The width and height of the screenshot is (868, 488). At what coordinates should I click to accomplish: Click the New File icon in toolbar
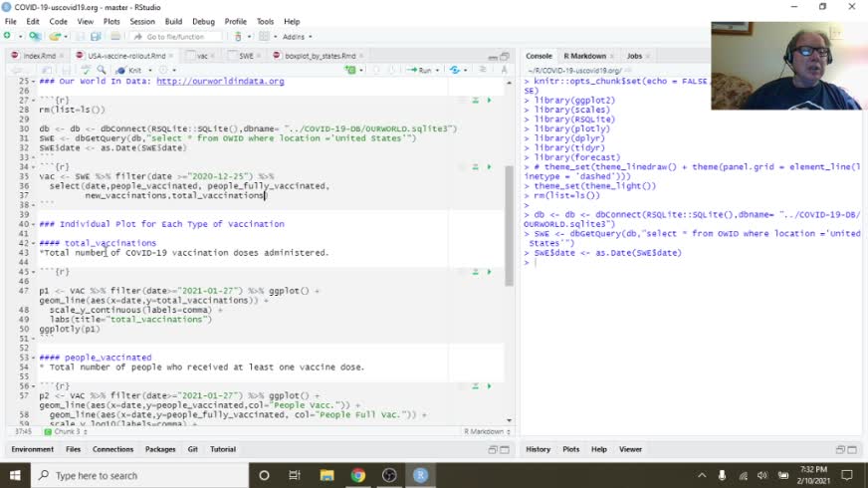coord(7,36)
